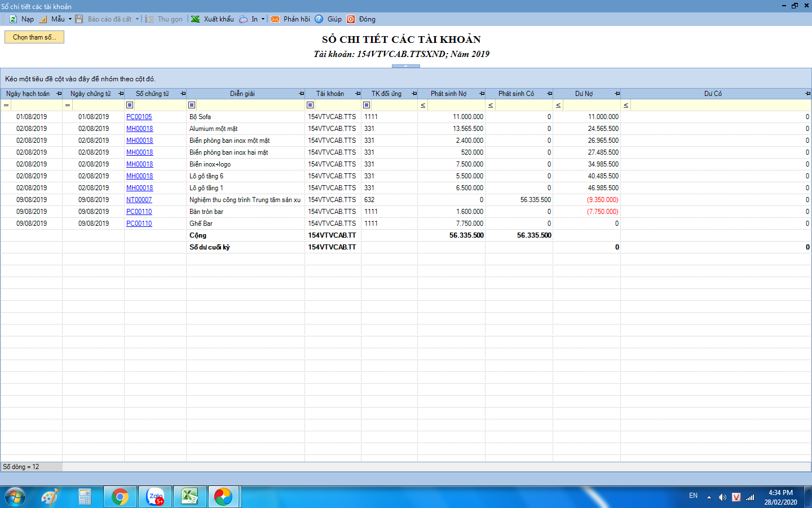812x508 pixels.
Task: Click the Nạp reload icon
Action: point(13,19)
